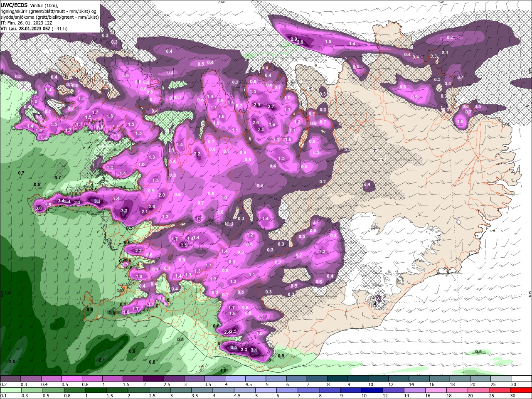The height and width of the screenshot is (399, 532).
Task: Click the 'UWC/ECDS: Vindur (10m)' title line
Action: point(29,5)
